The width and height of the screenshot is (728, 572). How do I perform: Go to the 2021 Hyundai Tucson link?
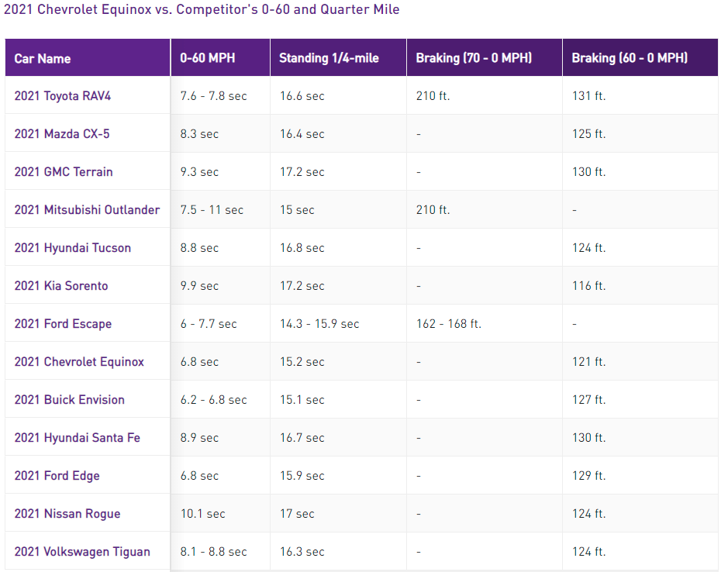[73, 248]
